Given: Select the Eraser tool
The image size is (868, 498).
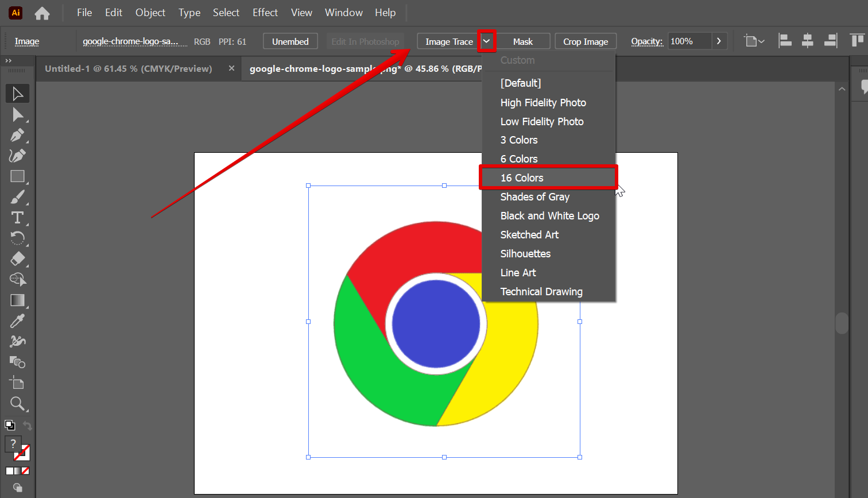Looking at the screenshot, I should 17,259.
